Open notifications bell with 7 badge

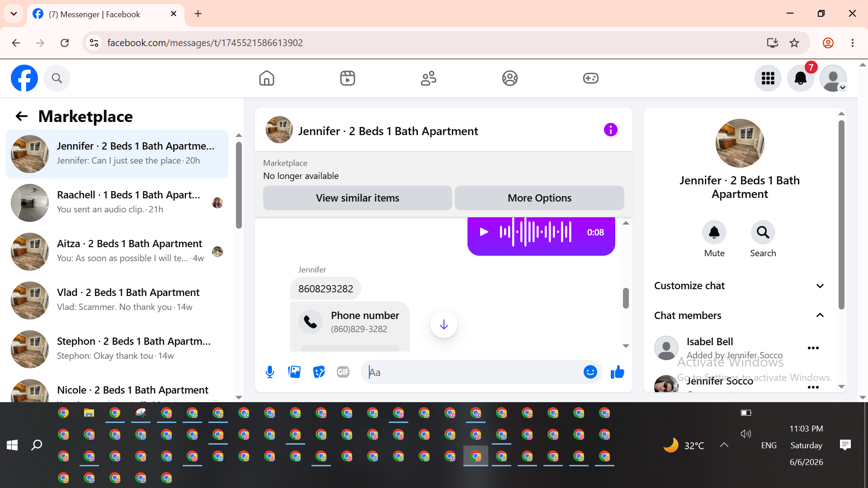coord(801,78)
